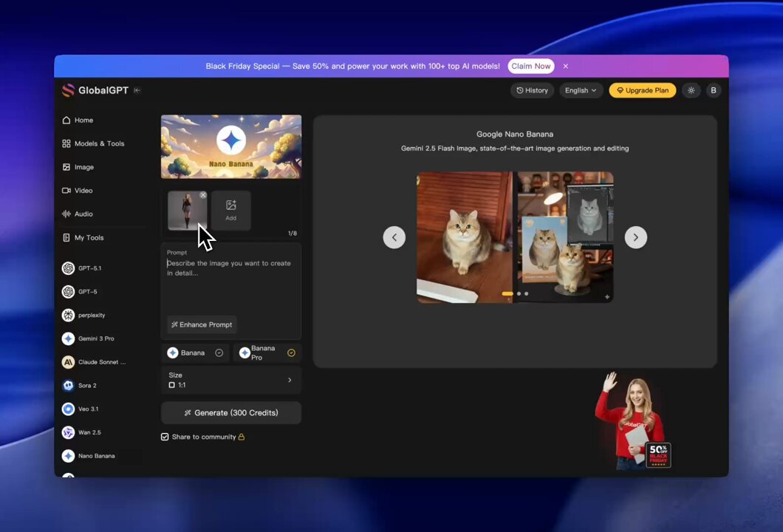Screen dimensions: 783x532
Task: Toggle Share to community checkbox
Action: click(165, 437)
